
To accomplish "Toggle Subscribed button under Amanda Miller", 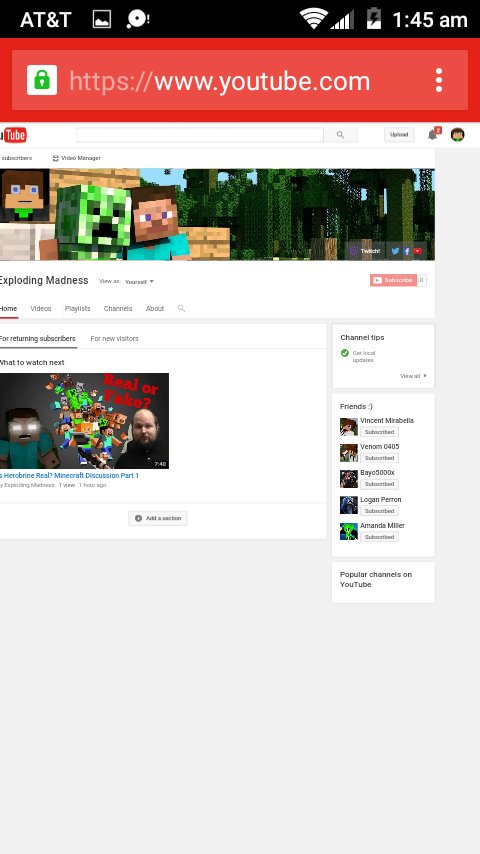I will tap(379, 537).
